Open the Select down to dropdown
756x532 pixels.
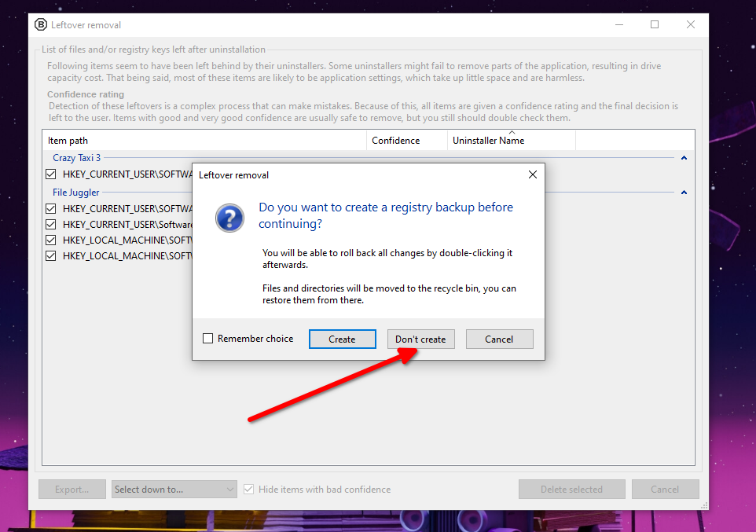tap(174, 489)
